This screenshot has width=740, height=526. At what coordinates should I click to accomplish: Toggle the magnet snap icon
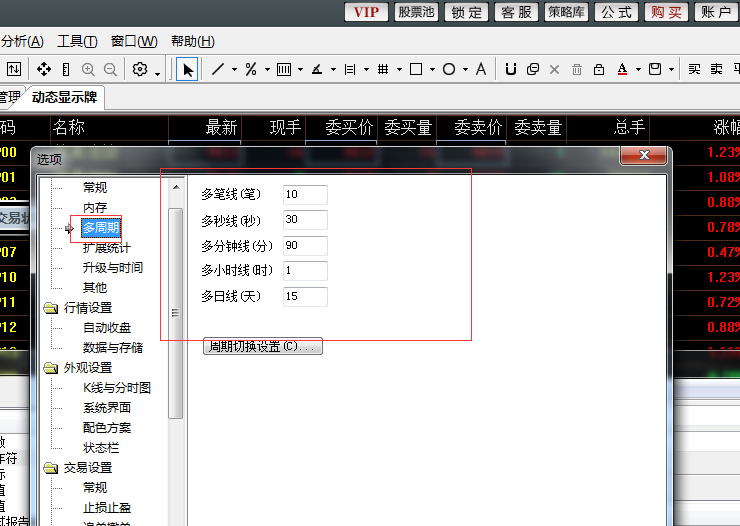[511, 69]
